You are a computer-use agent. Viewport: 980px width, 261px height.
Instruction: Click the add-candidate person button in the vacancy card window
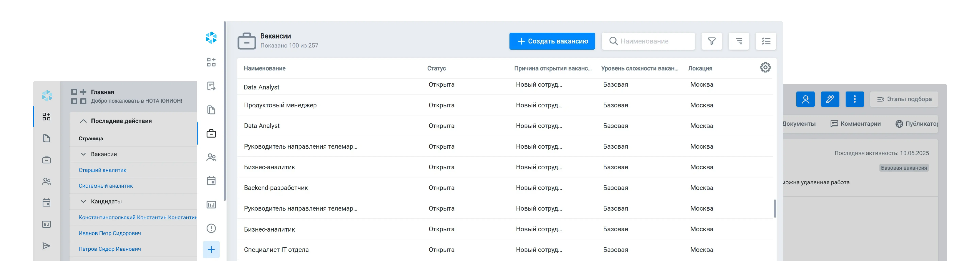[805, 99]
